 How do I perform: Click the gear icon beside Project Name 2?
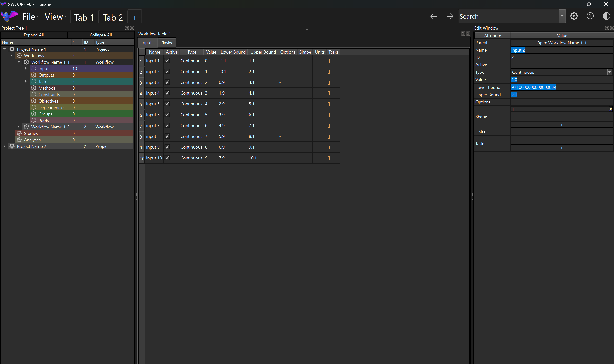(12, 146)
